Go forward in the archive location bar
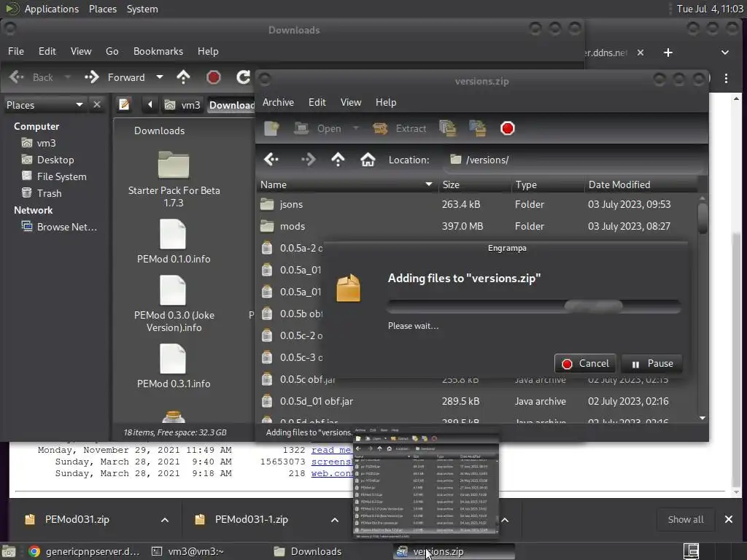747x560 pixels. pyautogui.click(x=309, y=160)
